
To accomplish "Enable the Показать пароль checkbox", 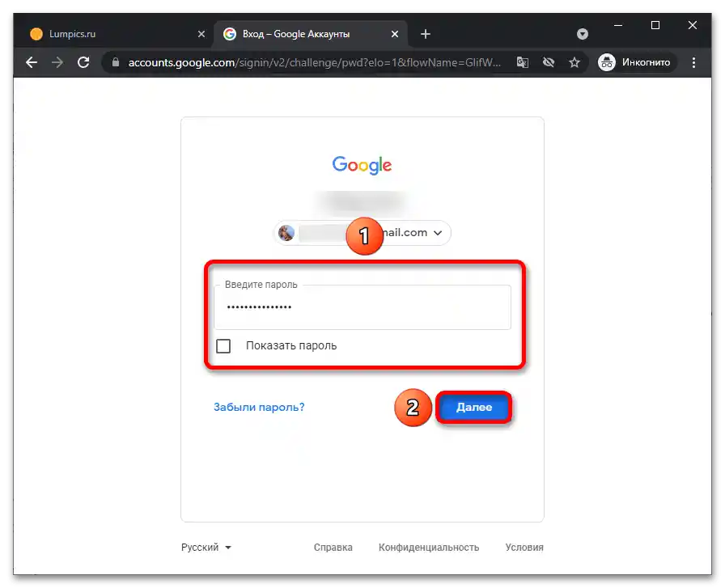I will pos(223,346).
